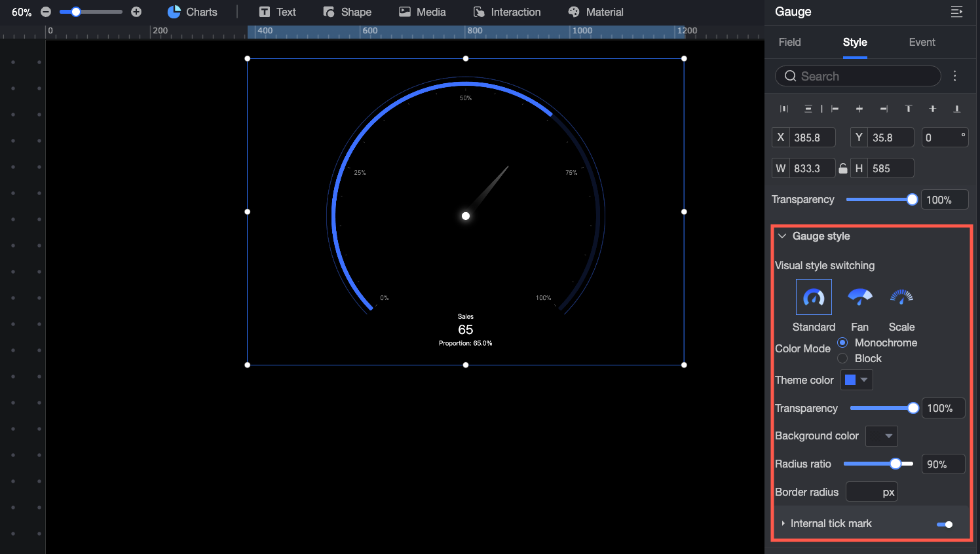Click the zoom out minus icon
980x554 pixels.
pyautogui.click(x=46, y=12)
